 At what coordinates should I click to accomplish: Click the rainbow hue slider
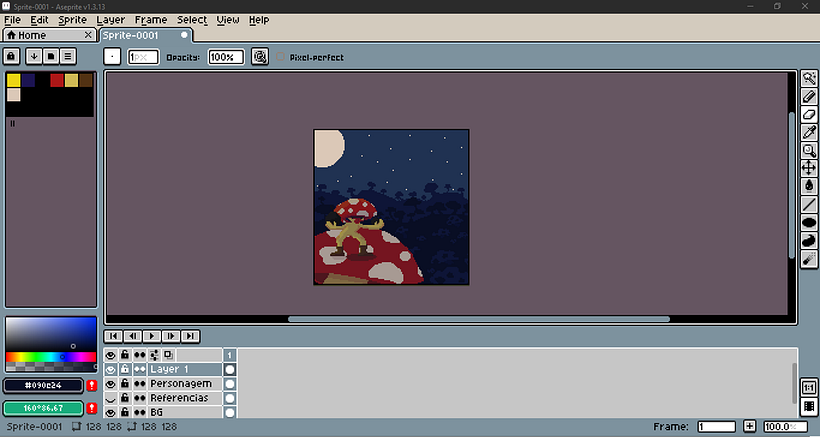[x=51, y=357]
